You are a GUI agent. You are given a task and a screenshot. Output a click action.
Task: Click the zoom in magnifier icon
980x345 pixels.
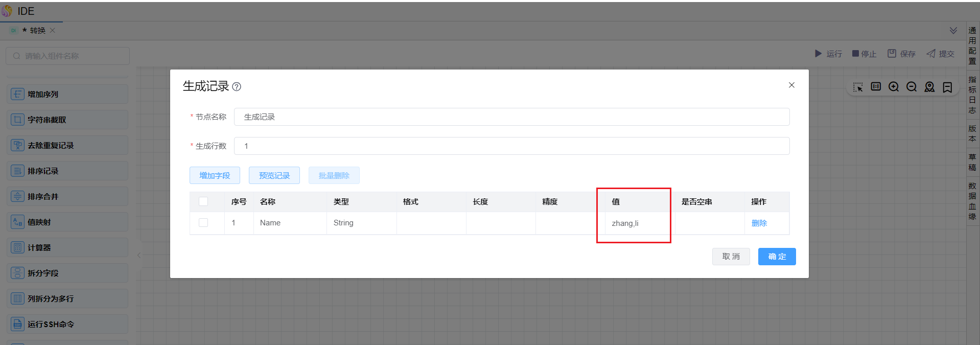pyautogui.click(x=894, y=87)
